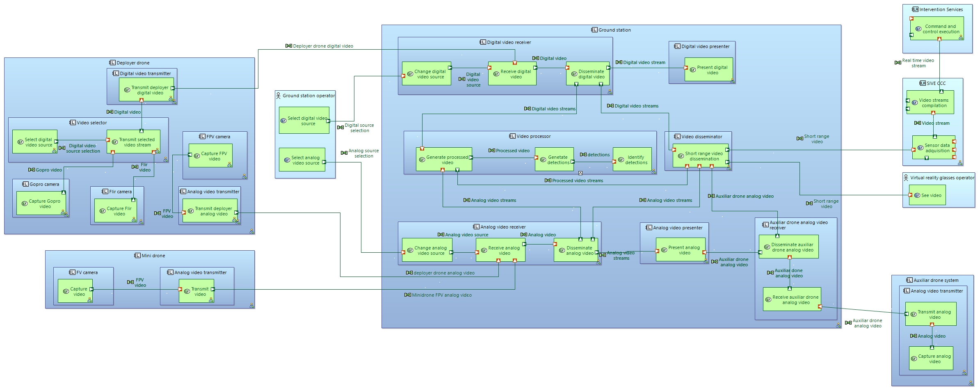The image size is (980, 391).
Task: Click the component icon beside Deployer drone title
Action: point(112,63)
